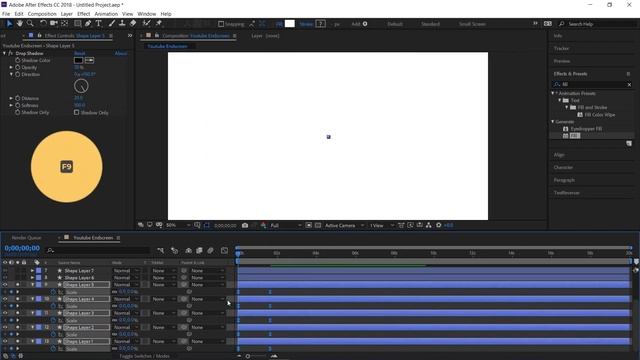
Task: Select the Clone Stamp tool
Action: click(122, 24)
